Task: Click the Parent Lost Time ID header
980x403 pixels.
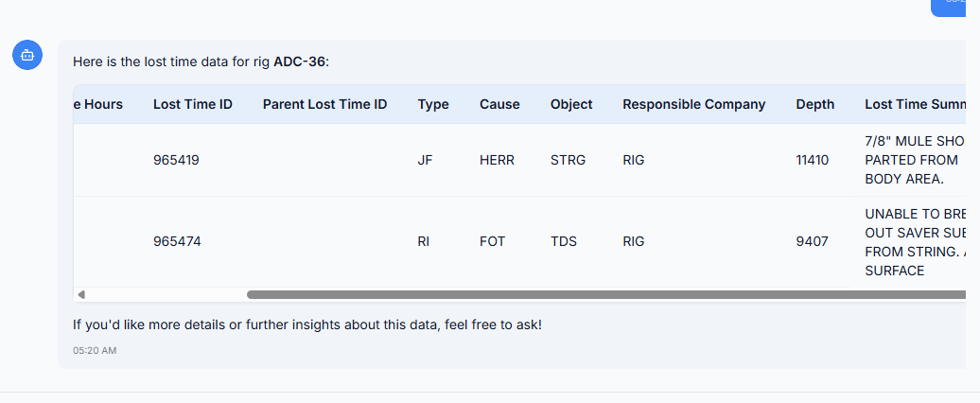Action: click(324, 104)
